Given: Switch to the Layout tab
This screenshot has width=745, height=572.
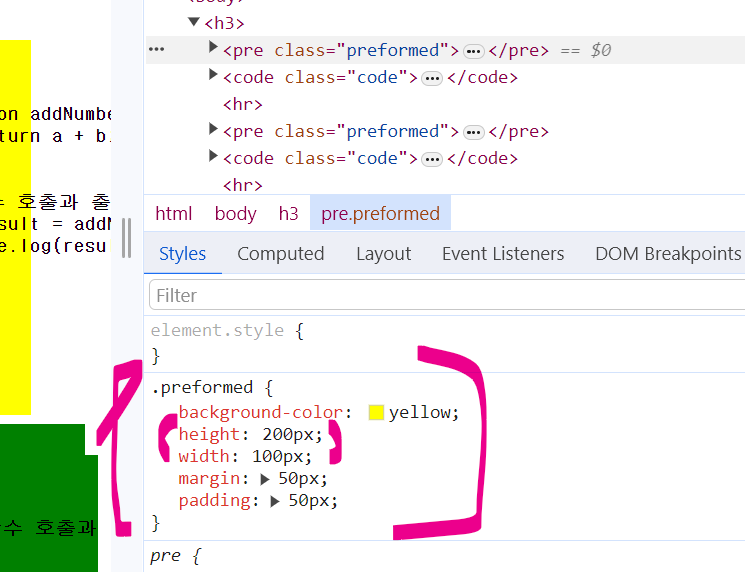Looking at the screenshot, I should (x=383, y=254).
